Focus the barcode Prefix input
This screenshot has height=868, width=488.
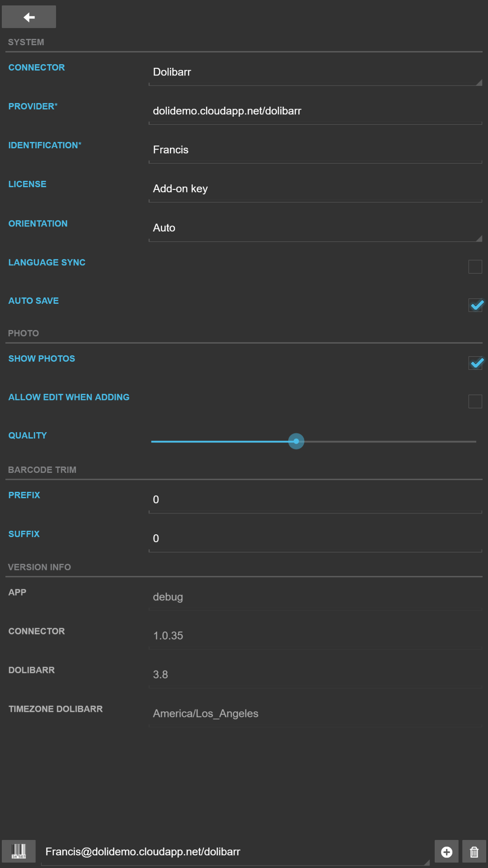(x=315, y=500)
